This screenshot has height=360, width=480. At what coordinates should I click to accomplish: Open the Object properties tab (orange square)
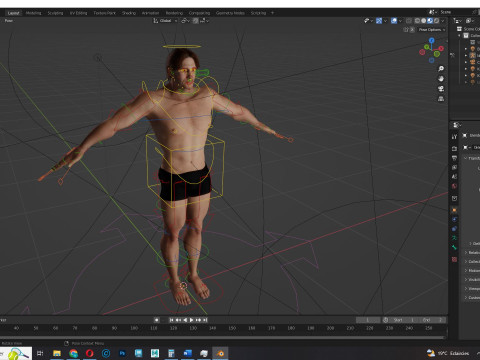point(454,210)
